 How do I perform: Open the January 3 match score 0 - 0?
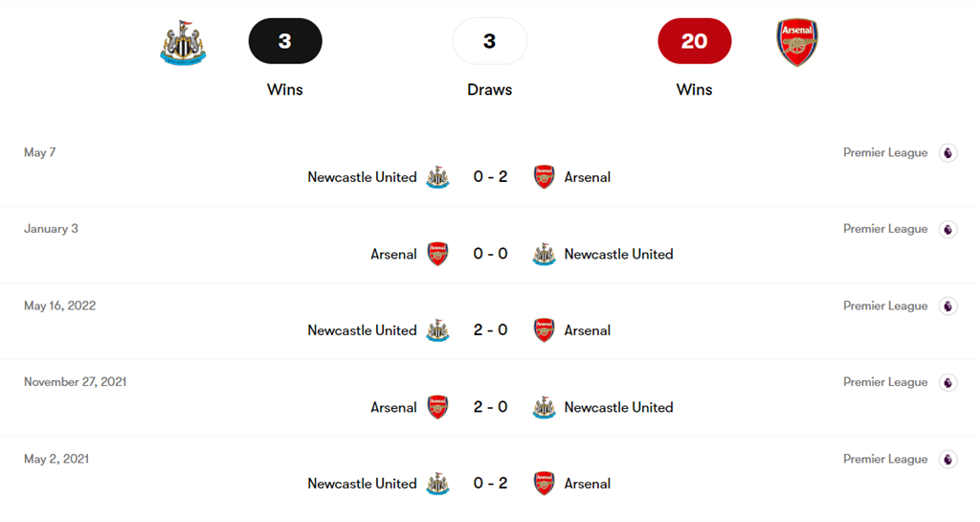coord(490,254)
